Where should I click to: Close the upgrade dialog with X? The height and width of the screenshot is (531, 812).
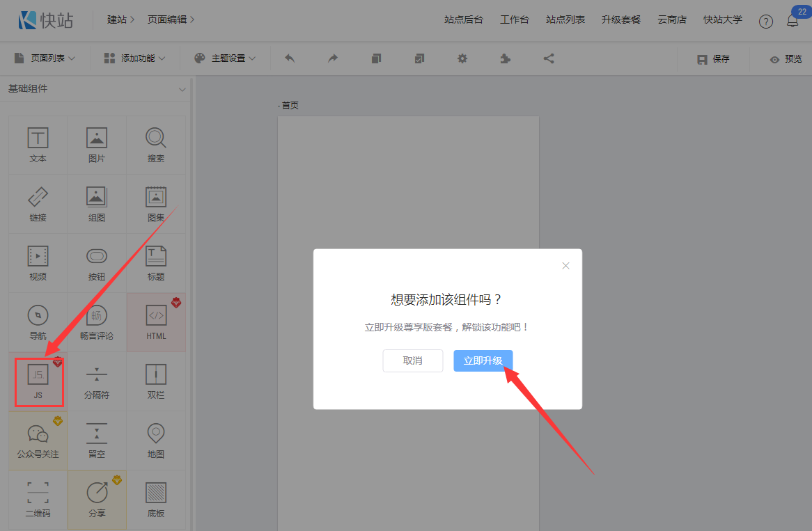coord(565,266)
